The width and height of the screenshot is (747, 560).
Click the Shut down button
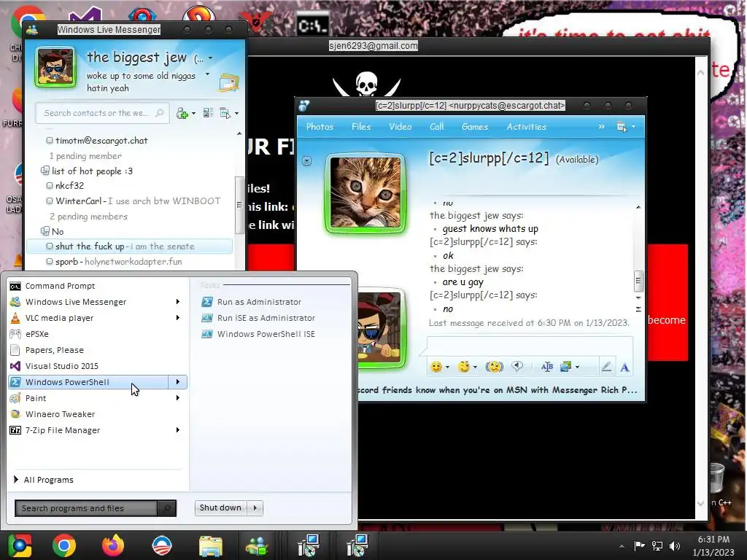tap(220, 507)
